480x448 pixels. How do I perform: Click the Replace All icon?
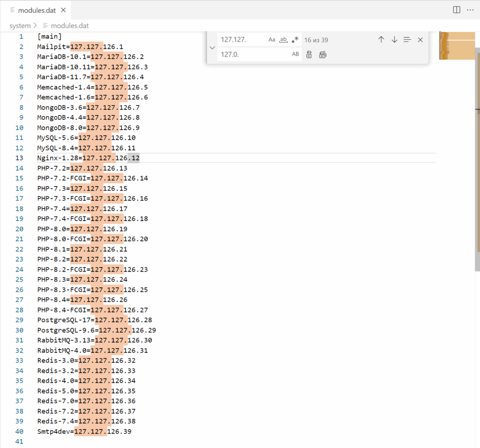click(322, 54)
